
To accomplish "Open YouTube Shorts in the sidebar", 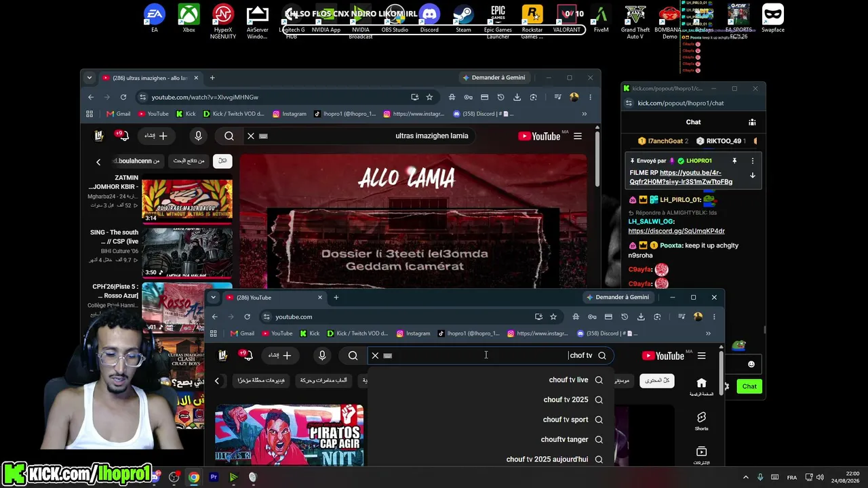I will coord(701,421).
